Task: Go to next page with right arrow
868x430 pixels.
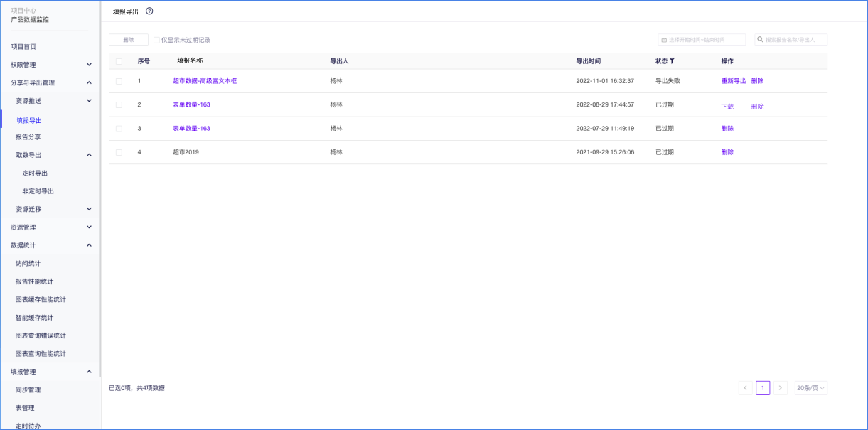Action: tap(781, 388)
